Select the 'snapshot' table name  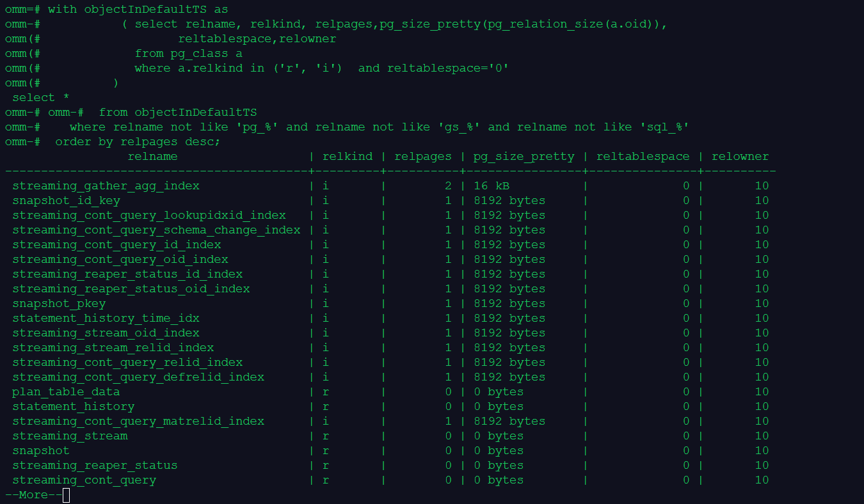coord(41,450)
